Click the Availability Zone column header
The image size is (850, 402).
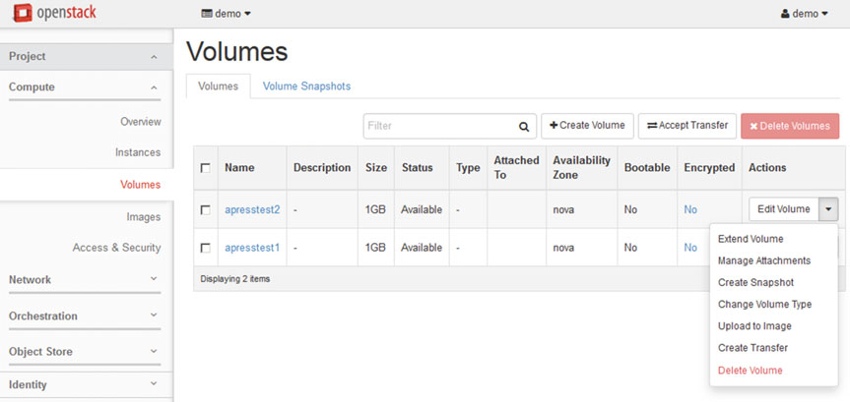click(x=582, y=168)
